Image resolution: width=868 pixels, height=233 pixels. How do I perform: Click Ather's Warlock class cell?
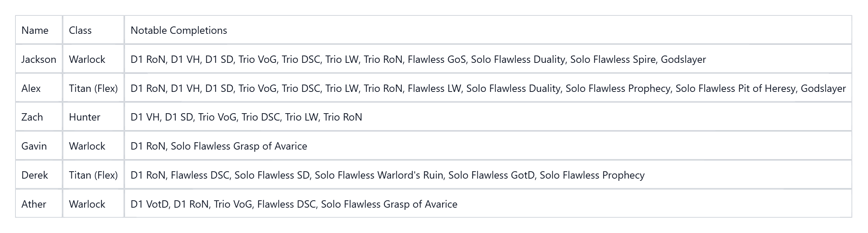click(x=87, y=204)
